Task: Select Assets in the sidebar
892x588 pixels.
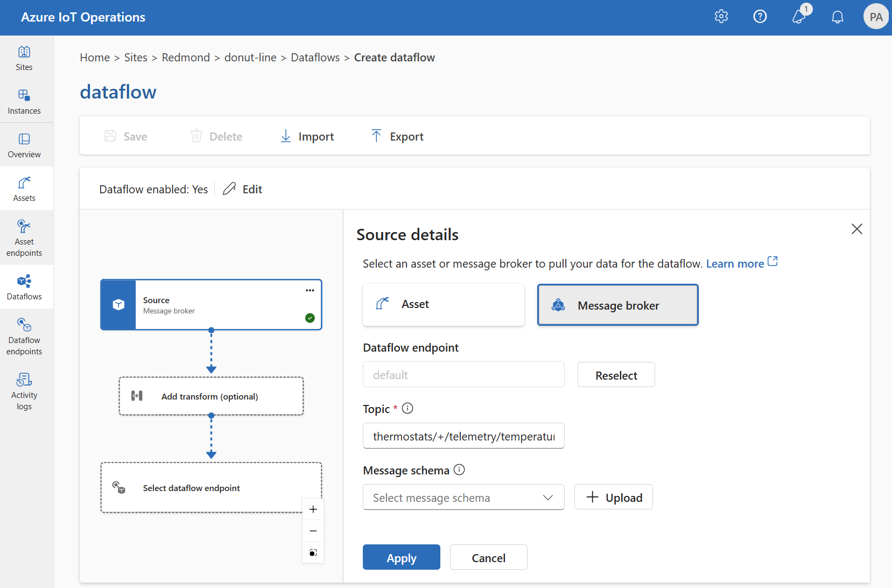Action: (24, 189)
